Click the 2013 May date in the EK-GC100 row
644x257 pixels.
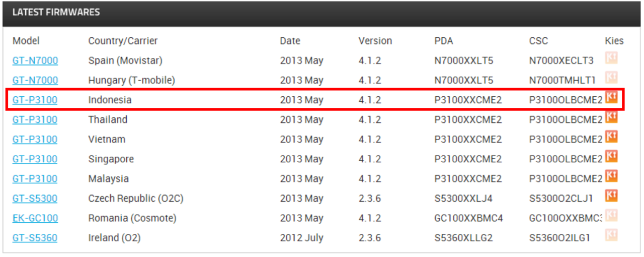301,218
